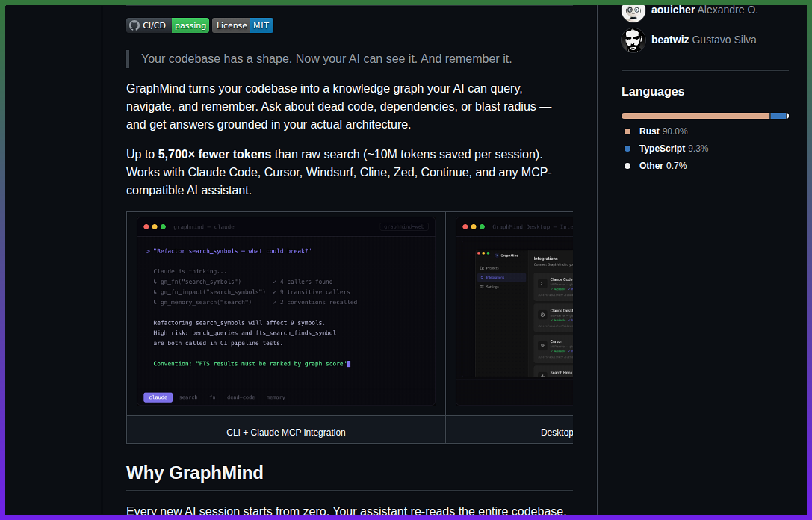
Task: Open the CI/CD passing status badge
Action: (168, 25)
